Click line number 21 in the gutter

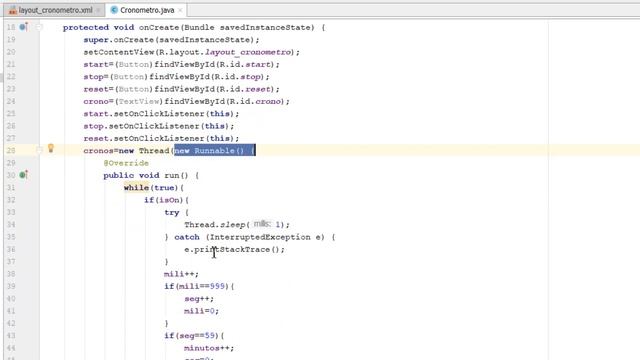coord(11,64)
